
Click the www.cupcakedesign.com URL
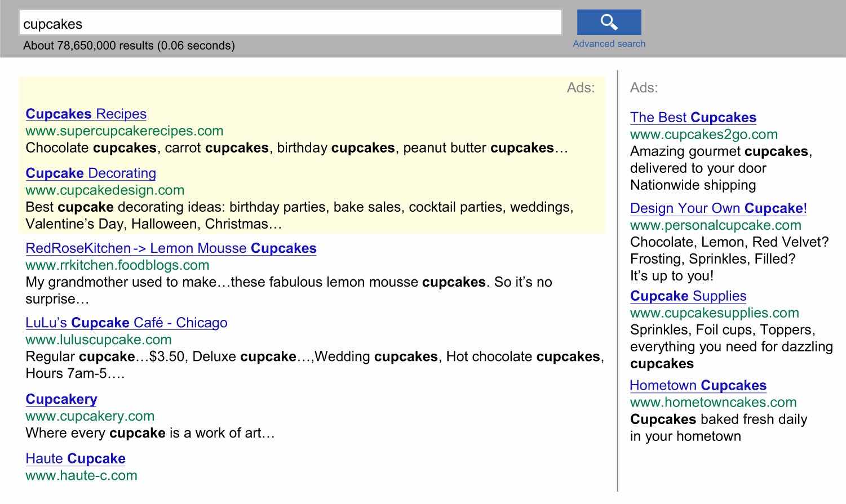[x=105, y=190]
